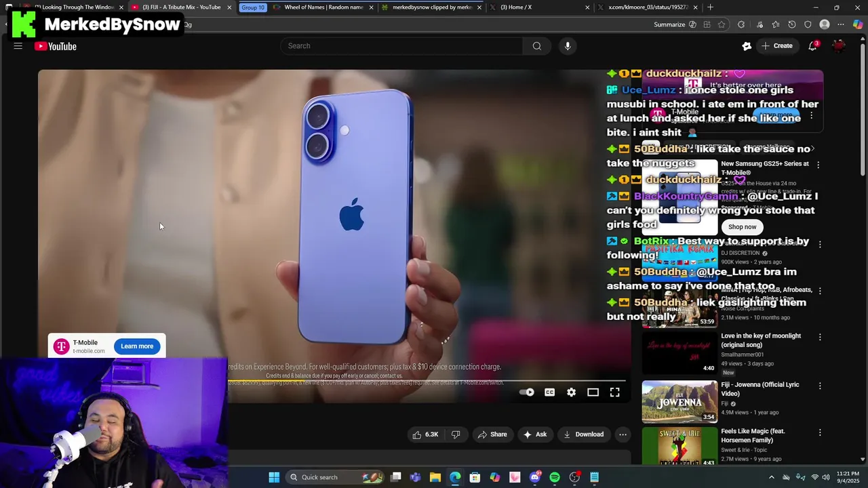This screenshot has width=868, height=488.
Task: Open Edge split screen icon
Action: (x=707, y=24)
